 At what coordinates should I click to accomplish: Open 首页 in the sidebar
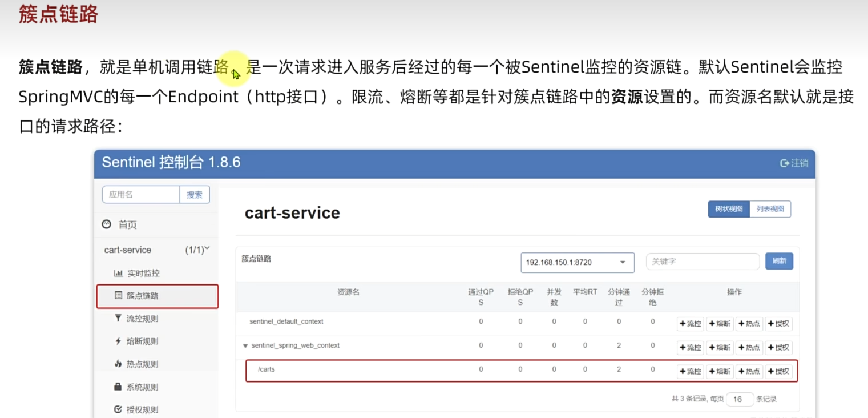tap(127, 224)
